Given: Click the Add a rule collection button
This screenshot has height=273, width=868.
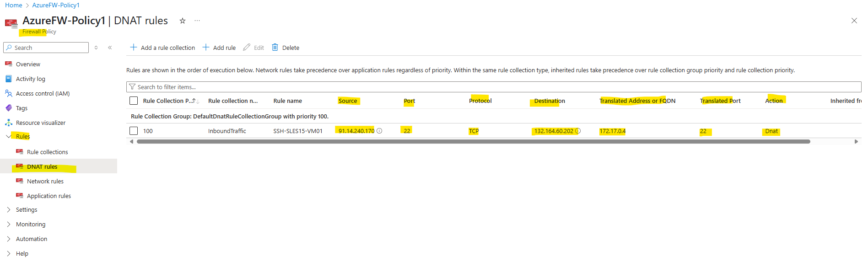Looking at the screenshot, I should (162, 48).
